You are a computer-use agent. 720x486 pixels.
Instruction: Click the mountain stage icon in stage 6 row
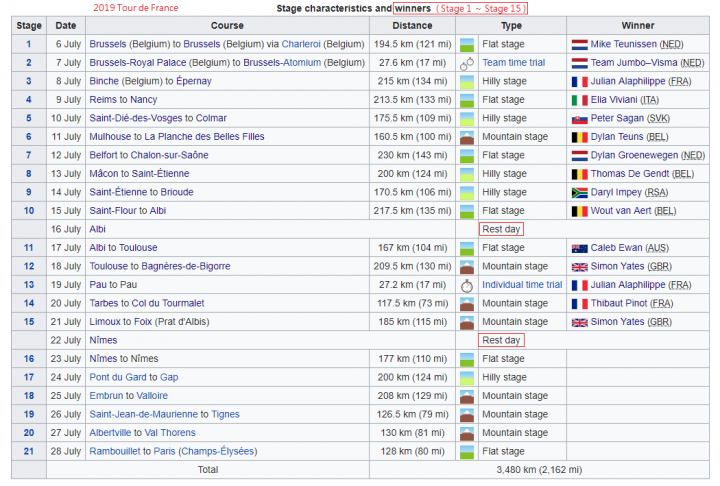click(467, 137)
